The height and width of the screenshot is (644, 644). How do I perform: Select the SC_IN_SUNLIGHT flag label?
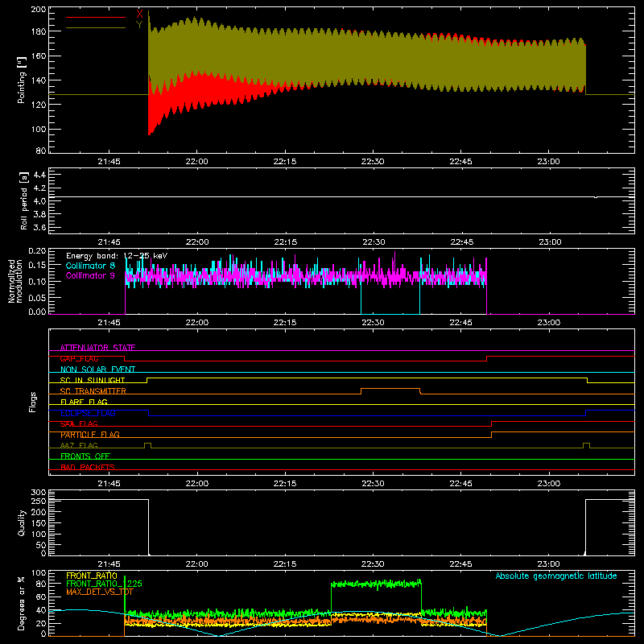93,380
